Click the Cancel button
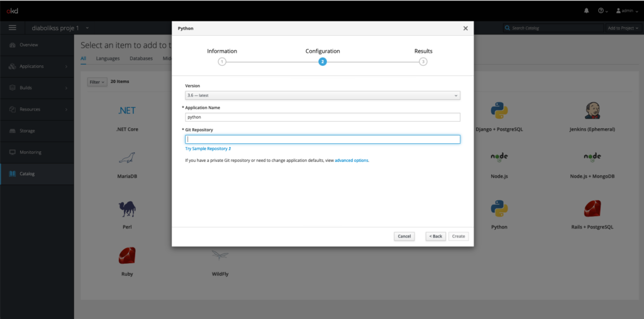Viewport: 644px width, 319px height. point(404,236)
